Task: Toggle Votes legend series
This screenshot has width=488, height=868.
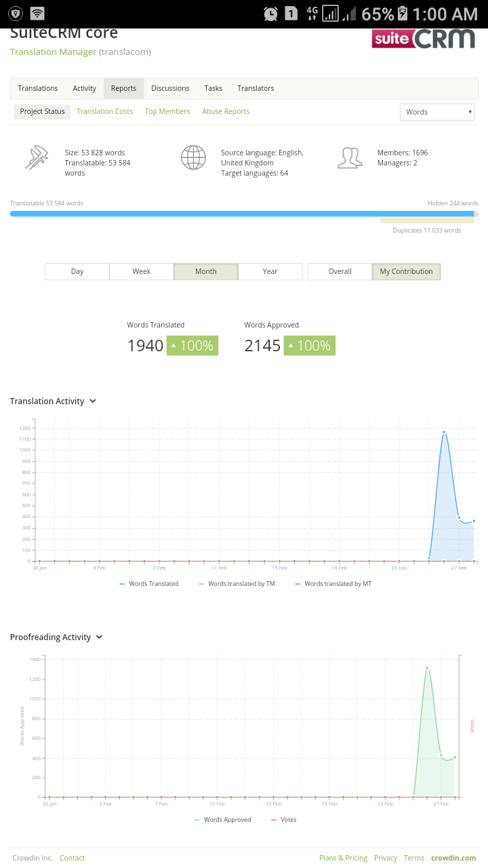Action: pos(284,819)
